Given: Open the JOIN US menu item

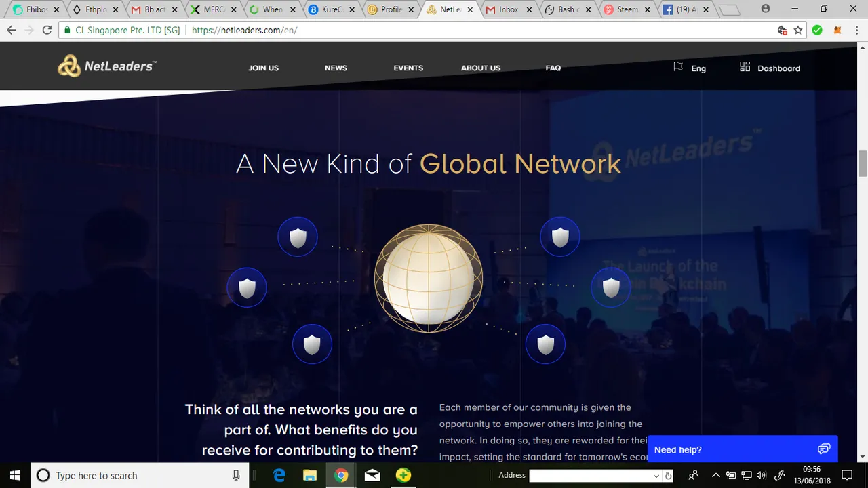Looking at the screenshot, I should click(x=264, y=68).
